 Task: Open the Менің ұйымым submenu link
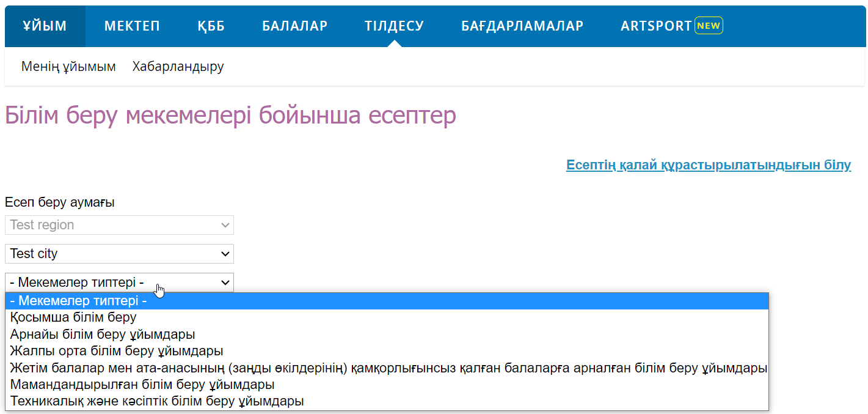click(68, 67)
